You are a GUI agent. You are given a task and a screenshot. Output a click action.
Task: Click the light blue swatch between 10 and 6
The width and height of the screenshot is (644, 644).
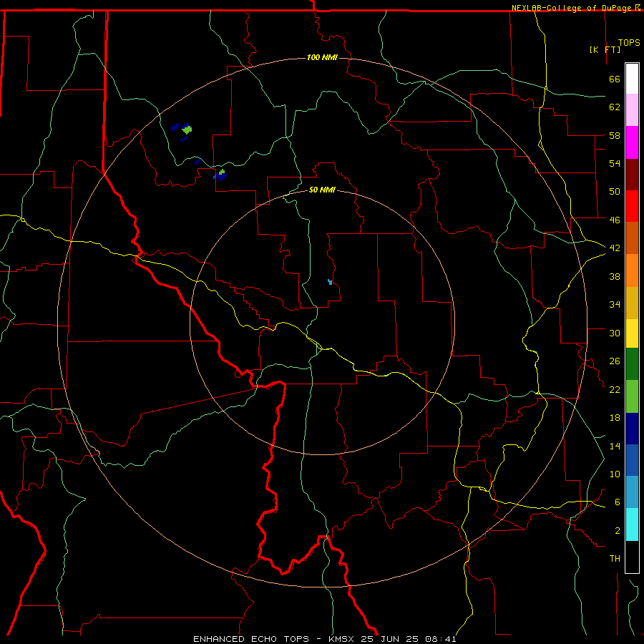pyautogui.click(x=632, y=492)
